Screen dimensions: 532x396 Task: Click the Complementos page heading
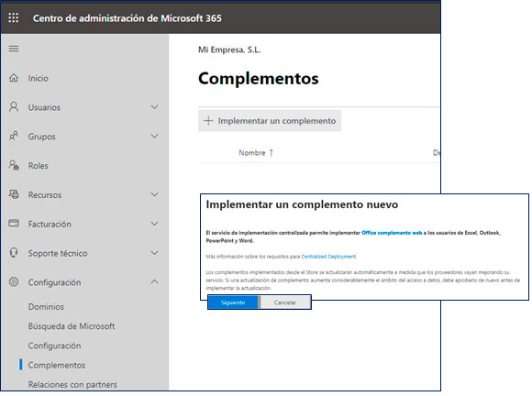259,78
